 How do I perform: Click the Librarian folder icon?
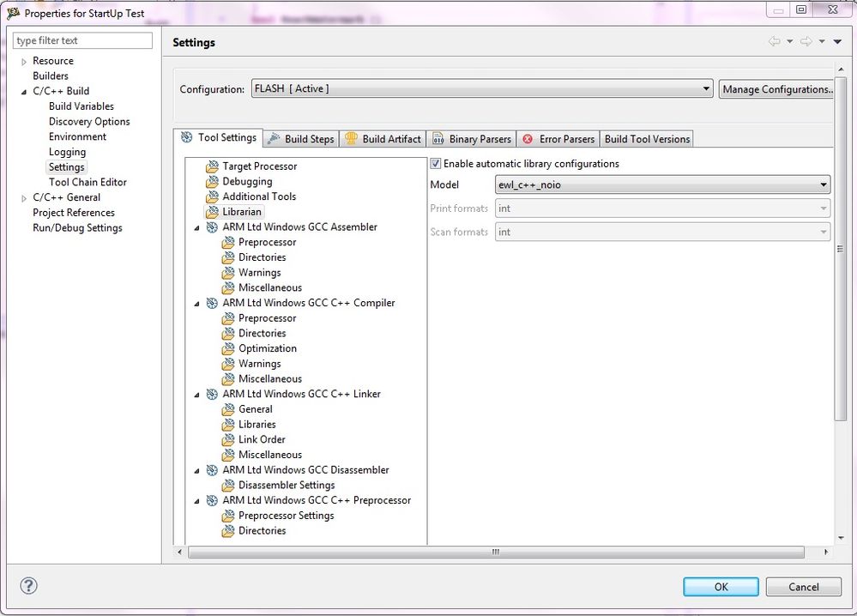pyautogui.click(x=212, y=212)
